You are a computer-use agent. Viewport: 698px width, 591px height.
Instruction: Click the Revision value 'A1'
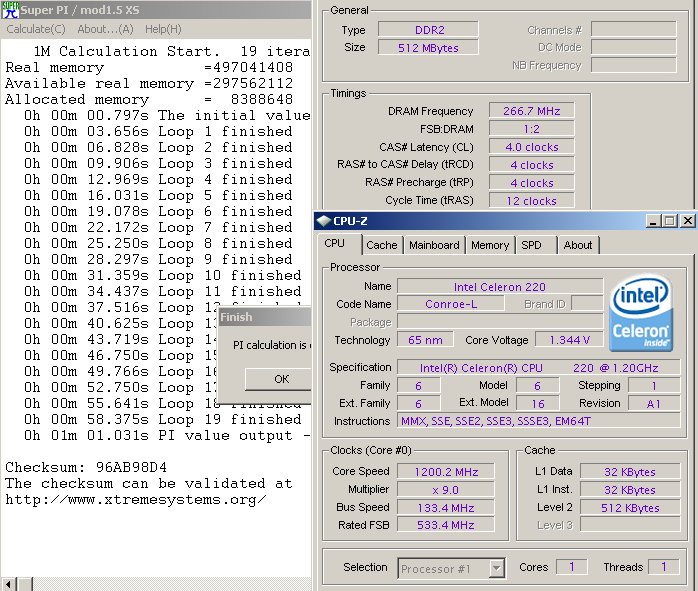click(654, 404)
